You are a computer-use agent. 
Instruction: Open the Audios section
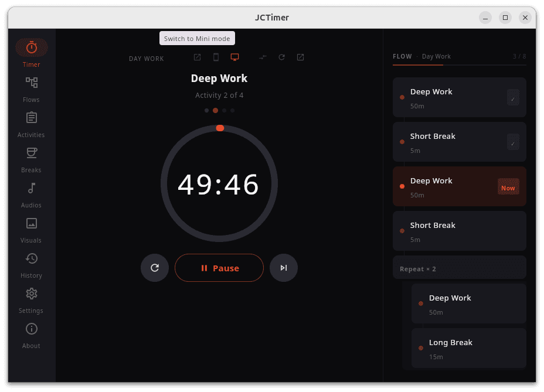pos(31,195)
